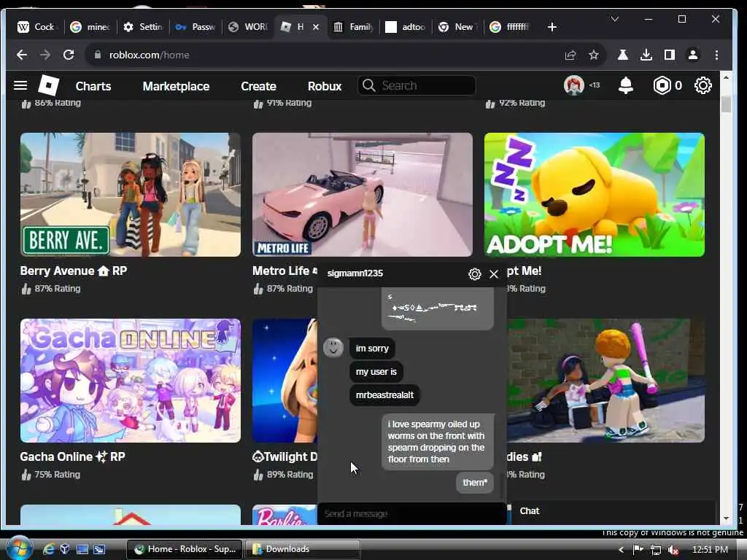Open the browser downloads icon
This screenshot has width=747, height=560.
coord(646,55)
